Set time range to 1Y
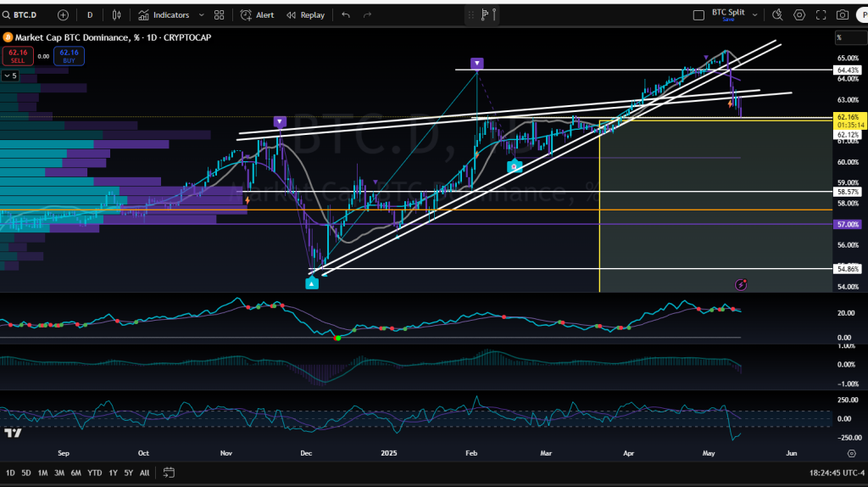Screen dimensions: 868x487 coord(113,473)
